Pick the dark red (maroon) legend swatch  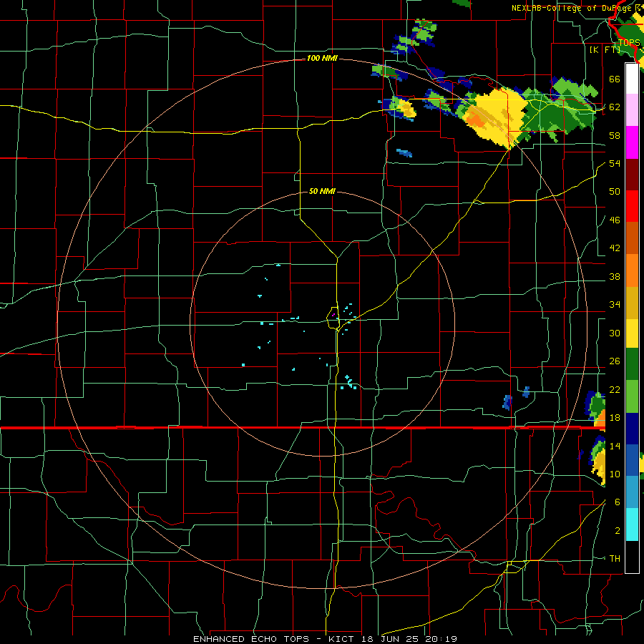pos(632,175)
